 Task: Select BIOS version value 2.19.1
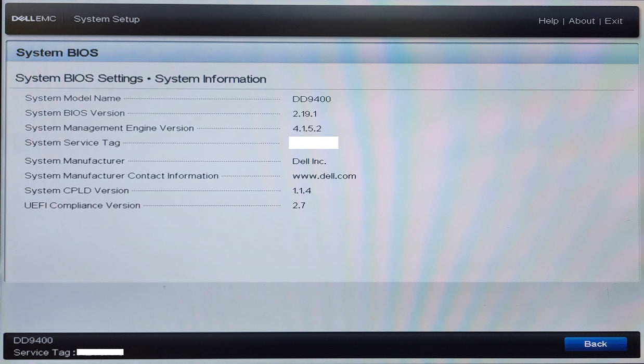tap(305, 113)
